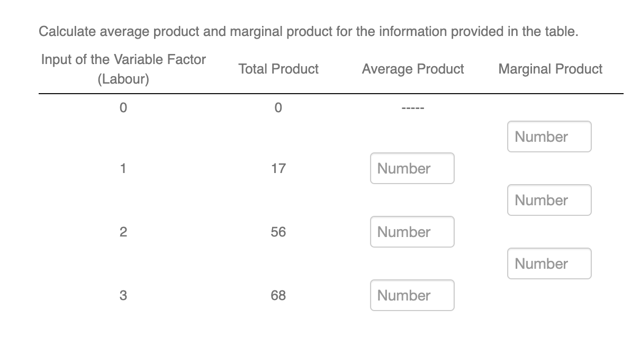This screenshot has height=364, width=631.
Task: Click the labour value 2 in the table
Action: 123,232
